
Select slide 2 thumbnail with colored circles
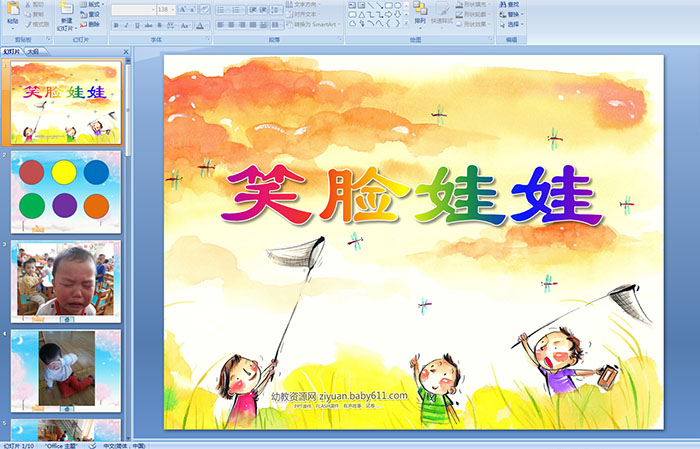[66, 192]
